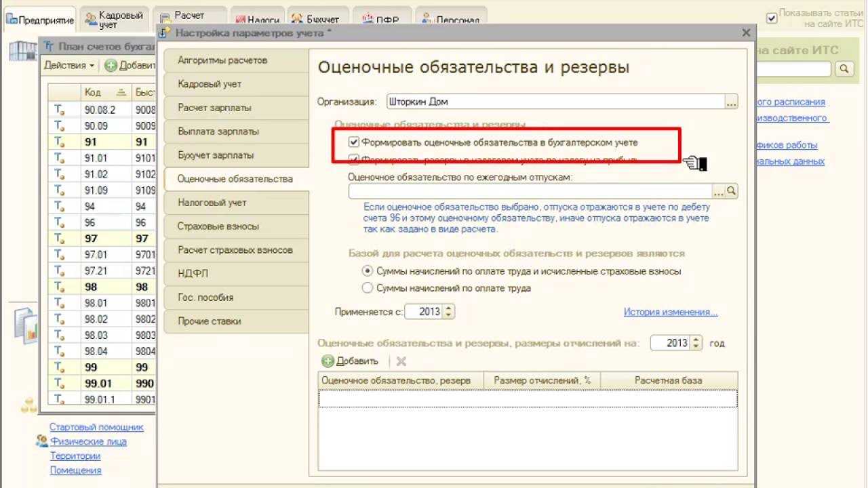Click the enterprise building icon on desktop panel
The width and height of the screenshot is (868, 488).
click(22, 50)
